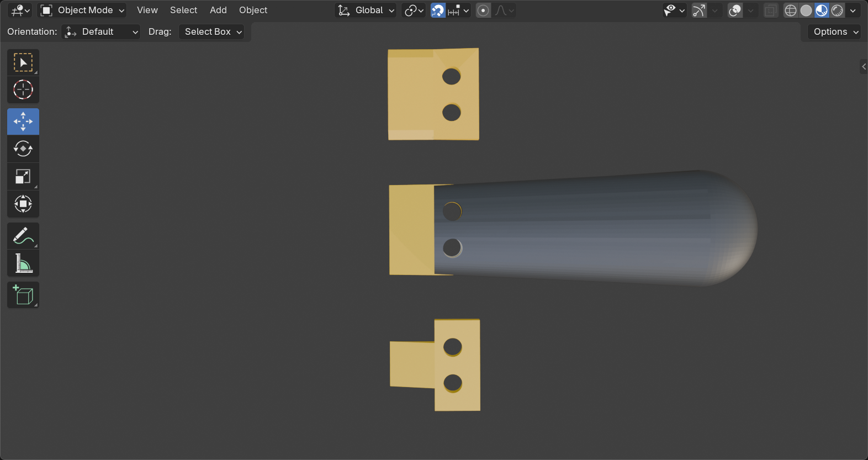Open the editor type selector
Screen dimensions: 868x460
pos(21,10)
